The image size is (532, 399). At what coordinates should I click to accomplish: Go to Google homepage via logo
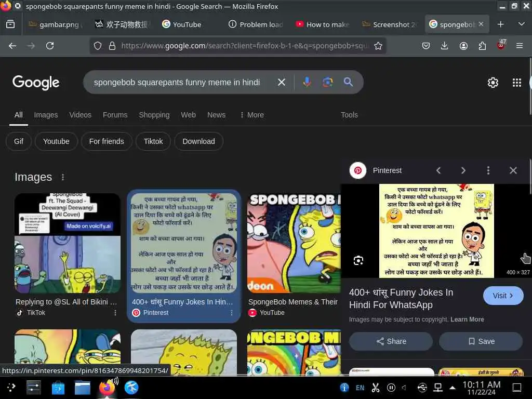tap(36, 83)
